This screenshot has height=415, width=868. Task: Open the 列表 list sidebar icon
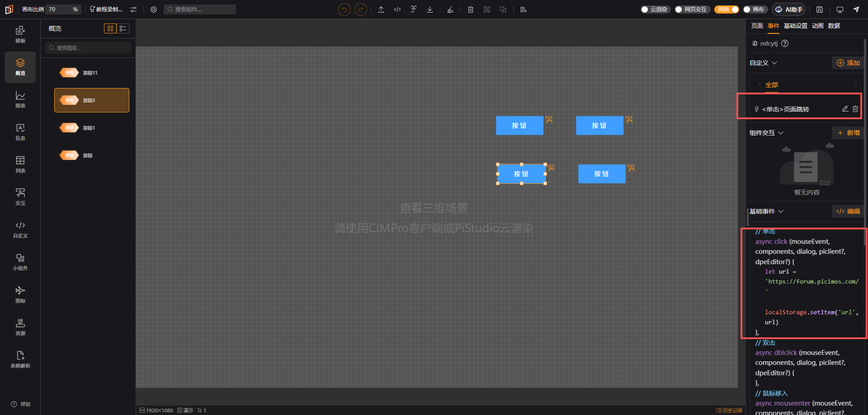click(x=20, y=164)
